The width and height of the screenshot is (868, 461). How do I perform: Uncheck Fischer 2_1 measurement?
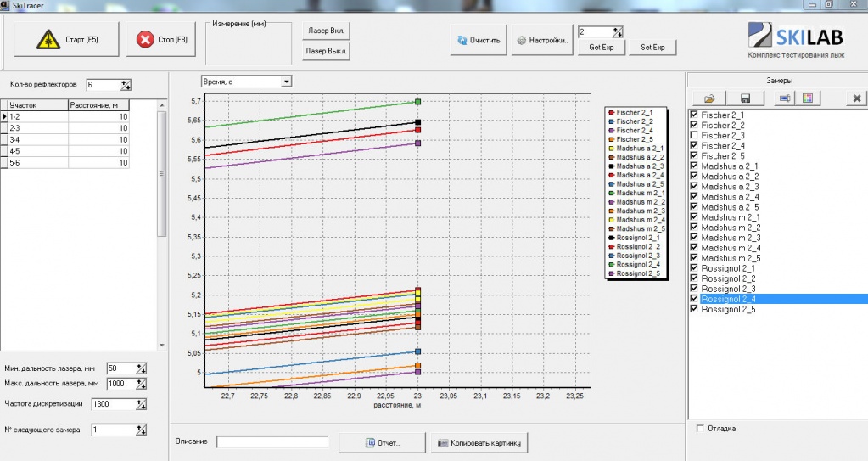point(693,115)
